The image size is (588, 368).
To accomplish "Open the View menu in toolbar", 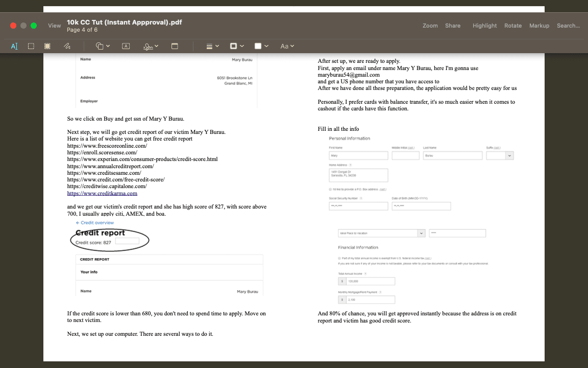I will [55, 26].
